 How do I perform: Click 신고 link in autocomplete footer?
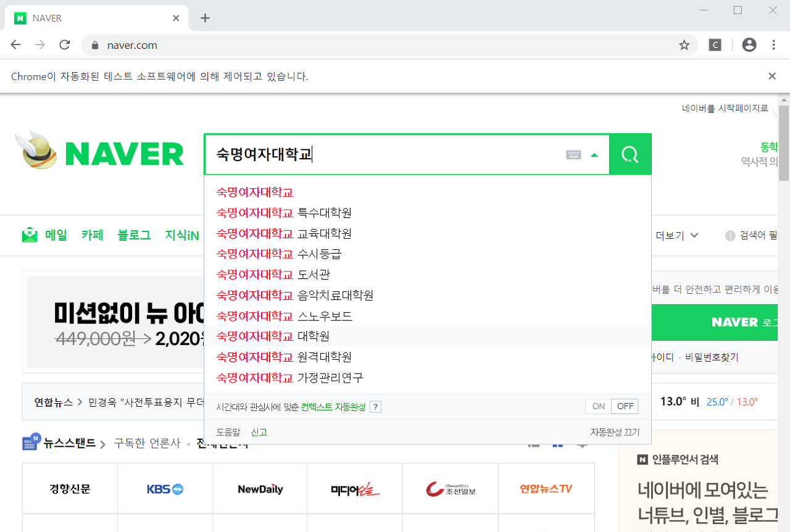259,432
